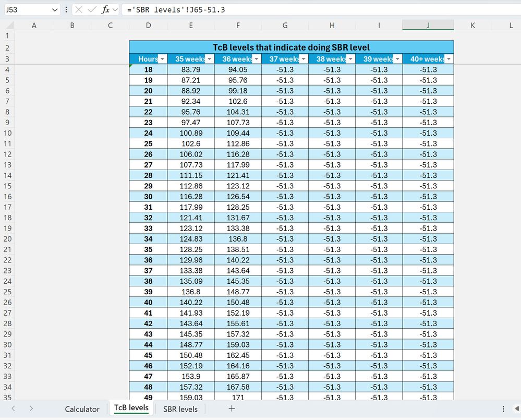Click the formula bar options dots
Image resolution: width=521 pixels, height=420 pixels.
(x=66, y=9)
